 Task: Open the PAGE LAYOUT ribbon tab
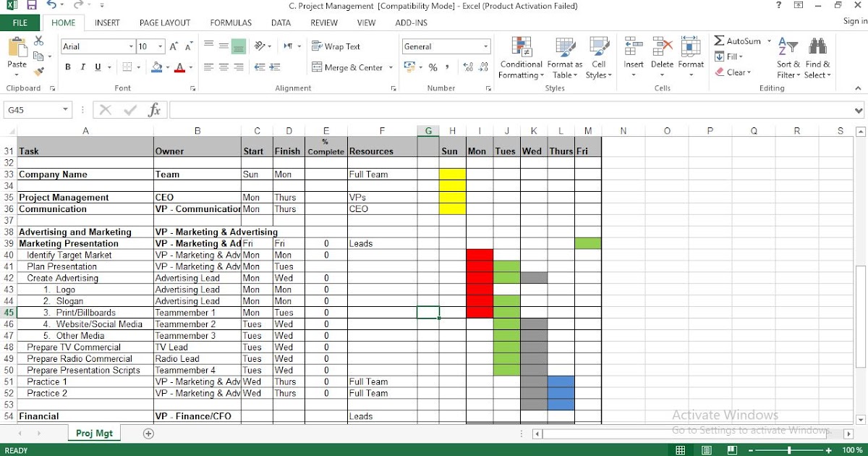[164, 22]
